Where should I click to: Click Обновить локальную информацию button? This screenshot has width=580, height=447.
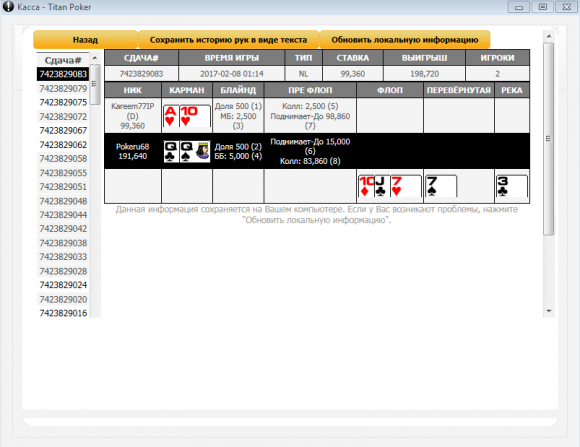[x=405, y=40]
